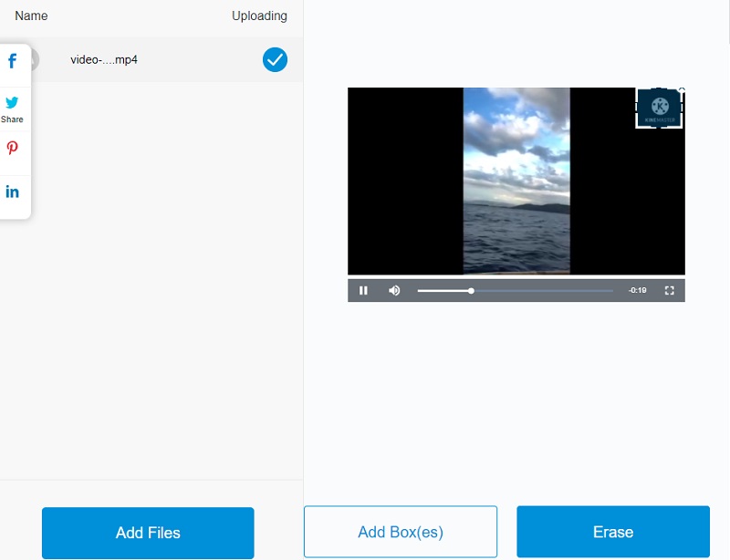Click the Erase button
This screenshot has width=730, height=560.
coord(612,532)
